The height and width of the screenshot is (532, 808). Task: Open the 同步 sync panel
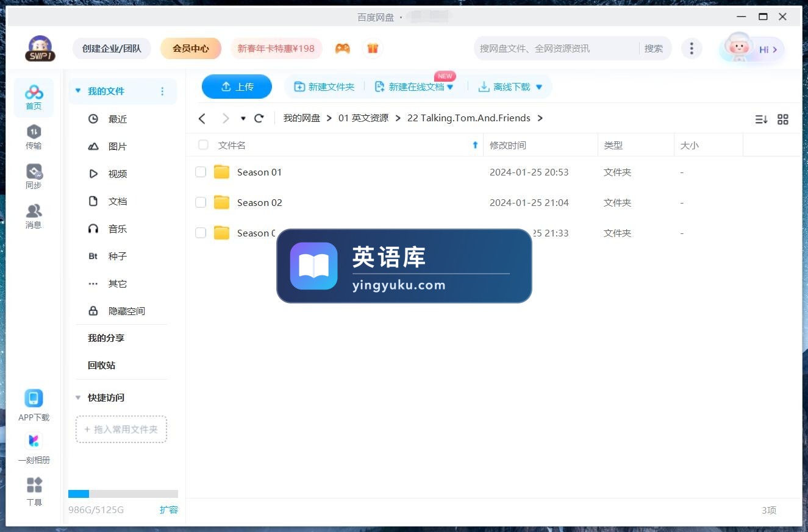click(x=34, y=177)
